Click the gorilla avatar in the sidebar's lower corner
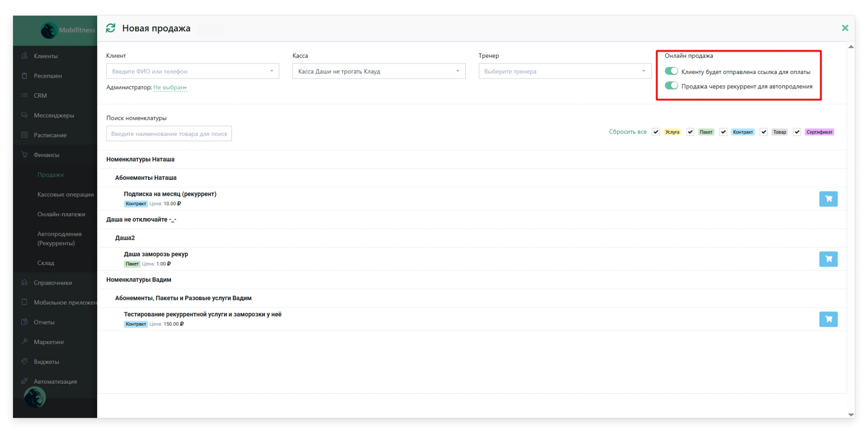This screenshot has width=868, height=431. (x=35, y=397)
